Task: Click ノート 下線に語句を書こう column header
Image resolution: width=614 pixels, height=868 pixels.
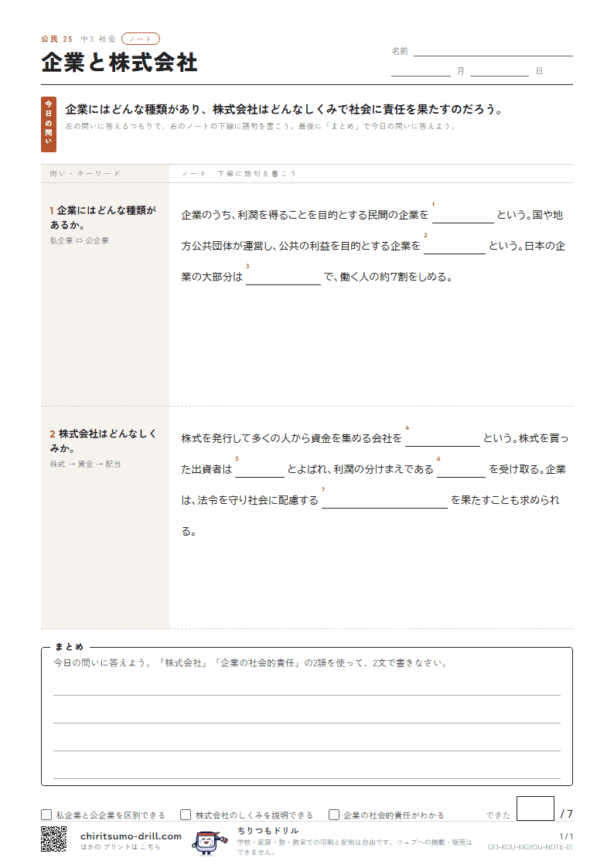Action: (x=239, y=174)
